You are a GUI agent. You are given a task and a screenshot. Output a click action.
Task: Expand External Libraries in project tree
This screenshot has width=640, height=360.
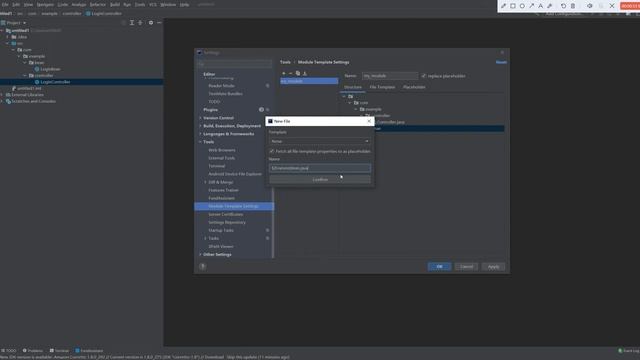point(2,95)
